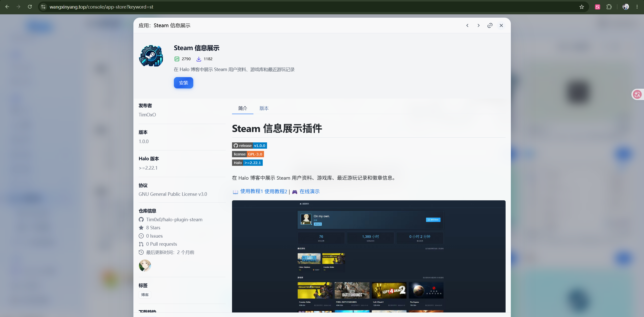The height and width of the screenshot is (317, 644).
Task: Click the gamepad emoji before 在线演示
Action: (x=295, y=192)
